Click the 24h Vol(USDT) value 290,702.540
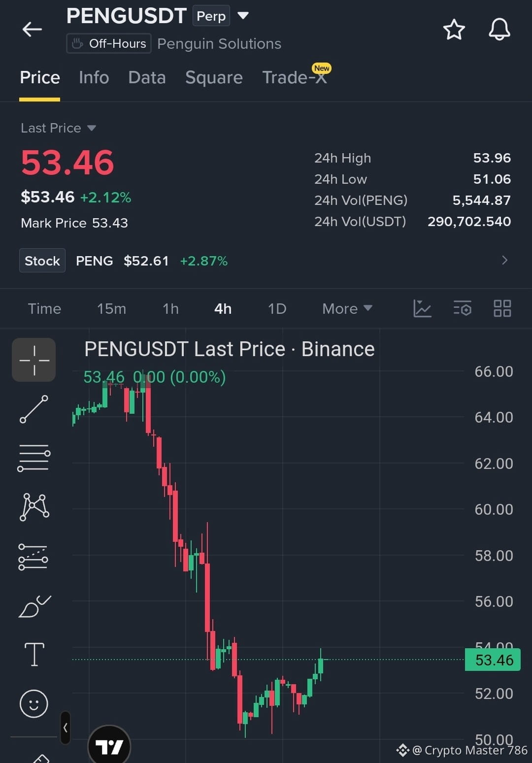 point(469,222)
